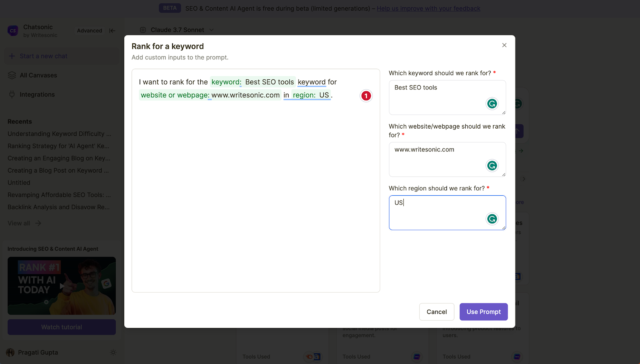Open recent chat Understanding Keyword Difficulty
Viewport: 640px width, 364px height.
click(59, 134)
